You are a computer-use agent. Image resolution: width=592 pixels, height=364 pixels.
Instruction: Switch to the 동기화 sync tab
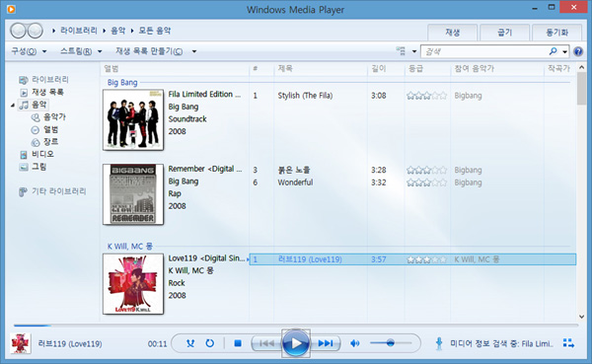[x=556, y=33]
